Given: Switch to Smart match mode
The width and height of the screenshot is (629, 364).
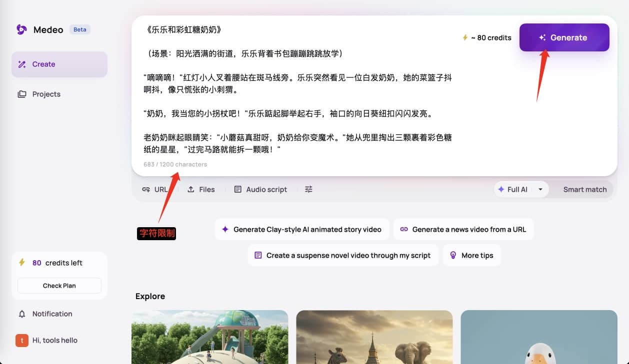Looking at the screenshot, I should point(584,190).
